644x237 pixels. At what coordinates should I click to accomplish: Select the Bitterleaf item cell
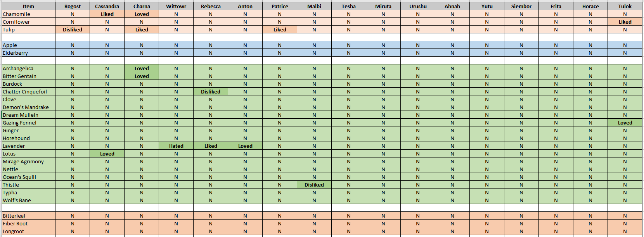tap(28, 216)
